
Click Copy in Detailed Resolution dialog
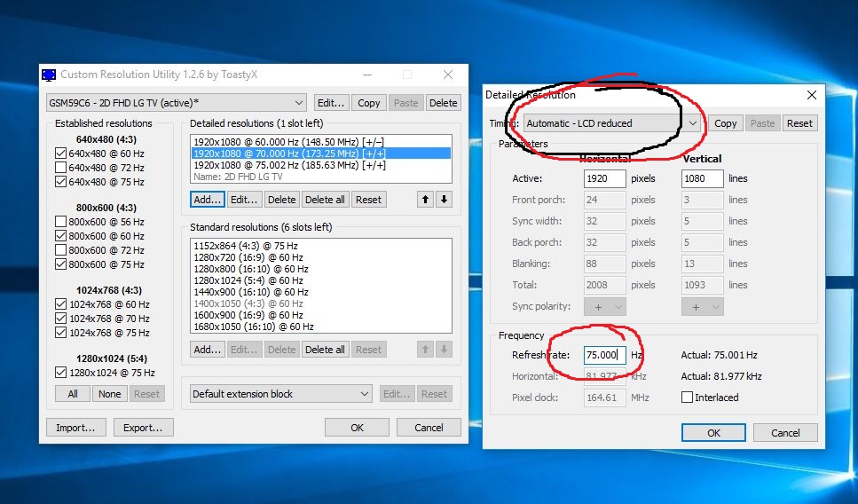click(726, 123)
